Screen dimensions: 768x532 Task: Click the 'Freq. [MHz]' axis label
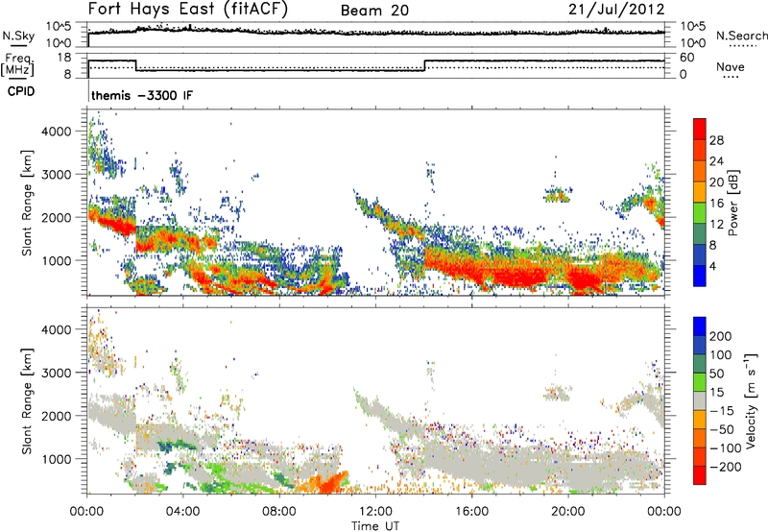[x=18, y=65]
